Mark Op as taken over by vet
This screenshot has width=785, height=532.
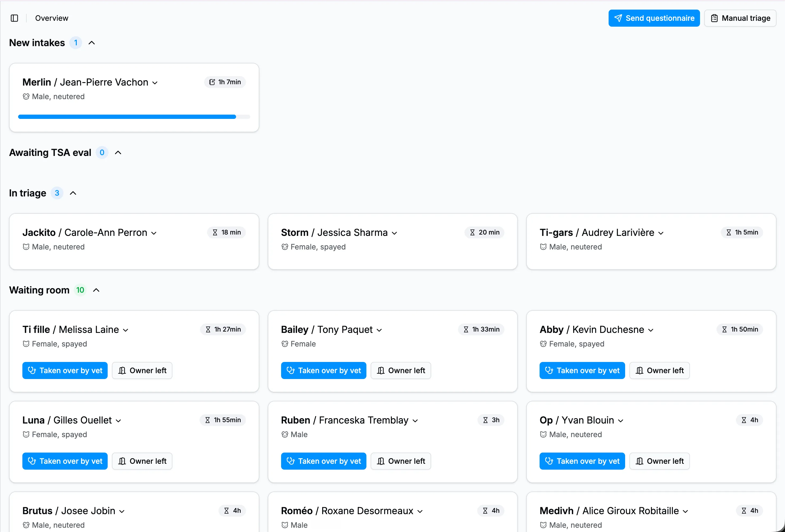pos(582,461)
